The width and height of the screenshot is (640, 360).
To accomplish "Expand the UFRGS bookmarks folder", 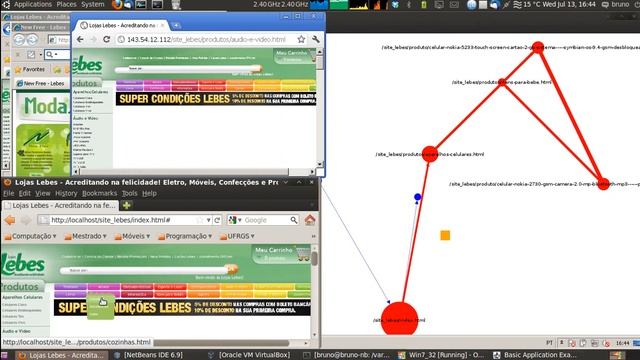I will click(237, 236).
